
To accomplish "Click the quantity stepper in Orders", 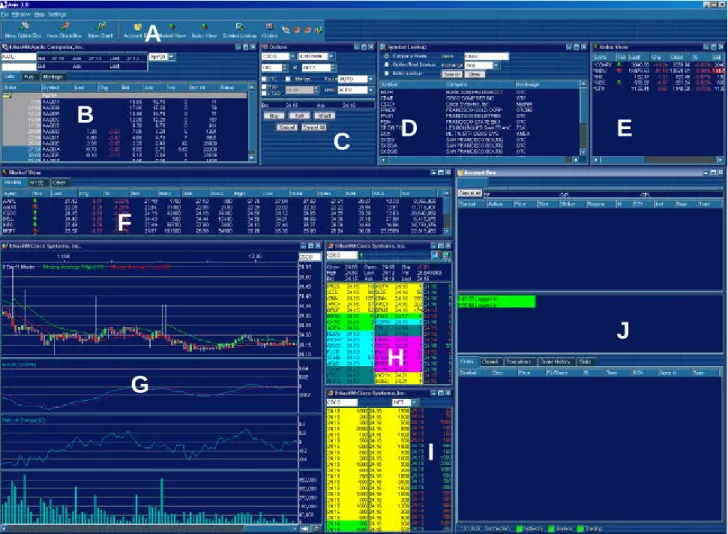I will coord(285,67).
